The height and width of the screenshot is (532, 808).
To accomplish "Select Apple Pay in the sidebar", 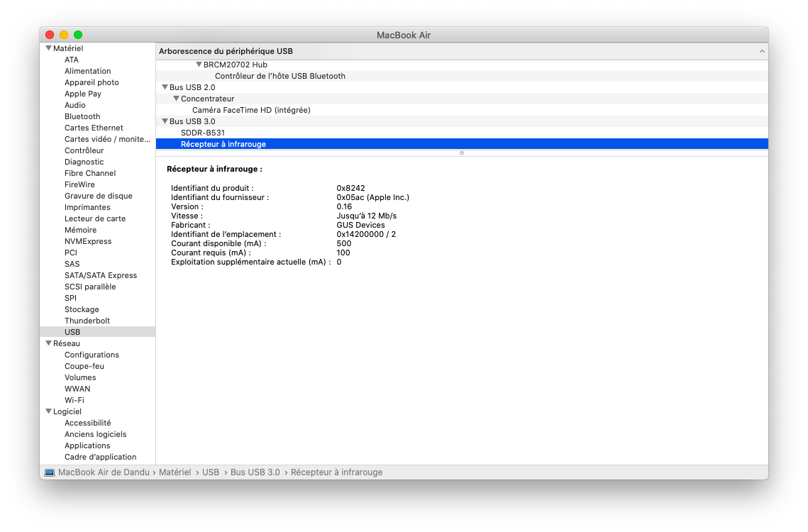I will click(83, 94).
